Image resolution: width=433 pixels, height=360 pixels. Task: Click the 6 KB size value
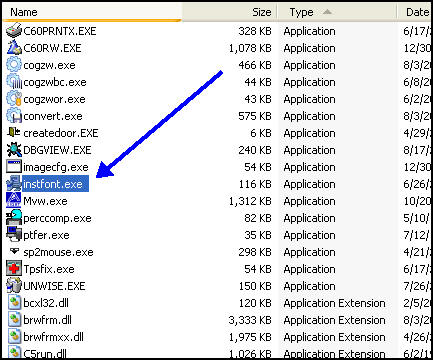pyautogui.click(x=261, y=133)
